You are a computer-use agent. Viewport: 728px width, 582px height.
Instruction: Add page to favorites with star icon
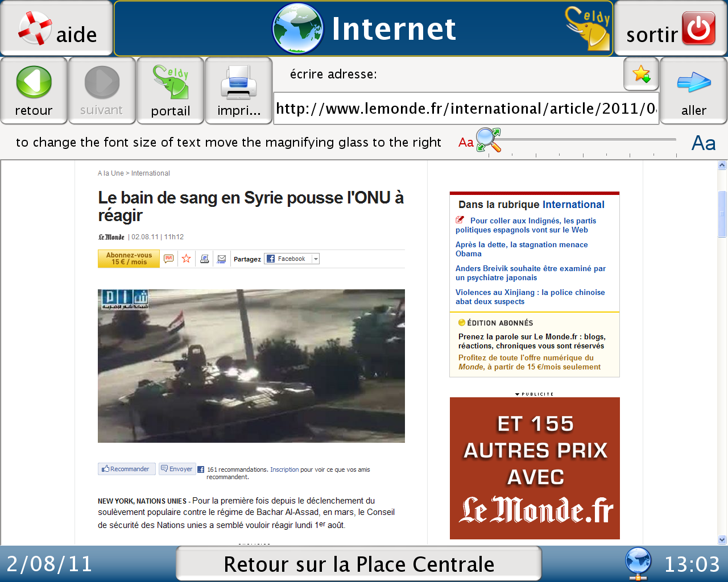(x=641, y=74)
